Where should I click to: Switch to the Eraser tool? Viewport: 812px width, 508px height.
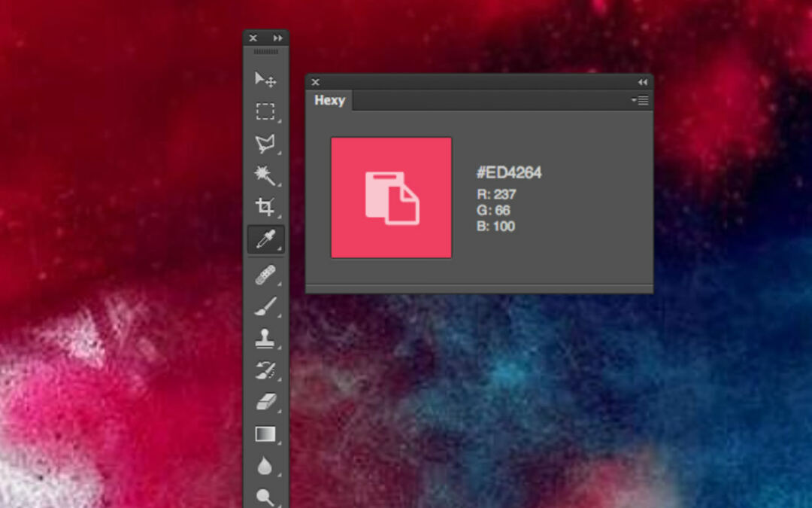[265, 402]
